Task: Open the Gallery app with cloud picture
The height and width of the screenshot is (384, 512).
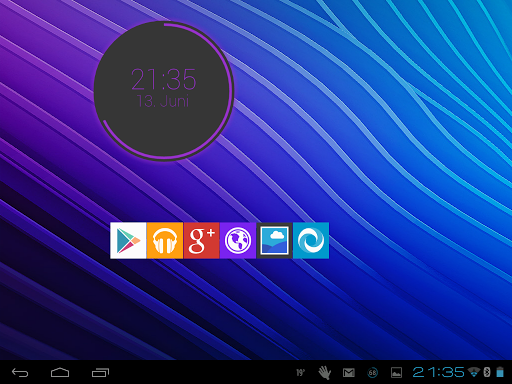Action: pos(274,240)
